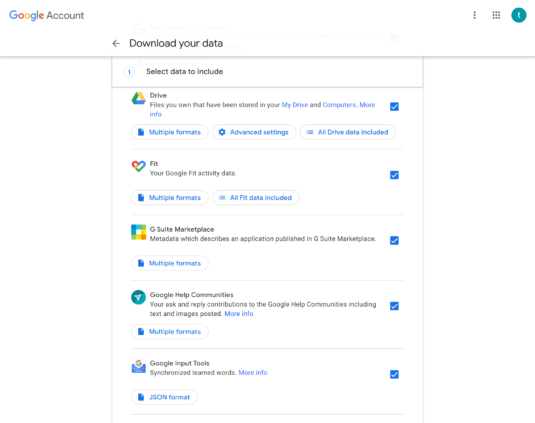535x423 pixels.
Task: Click the Drive service name
Action: (158, 95)
